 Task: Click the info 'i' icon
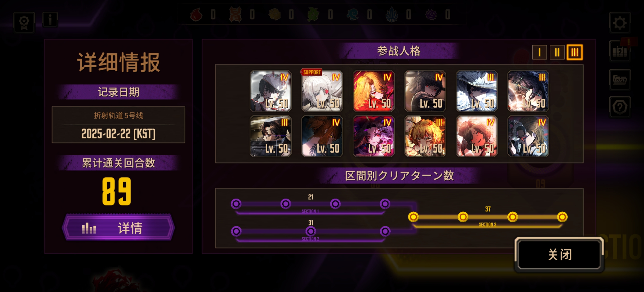tap(50, 20)
